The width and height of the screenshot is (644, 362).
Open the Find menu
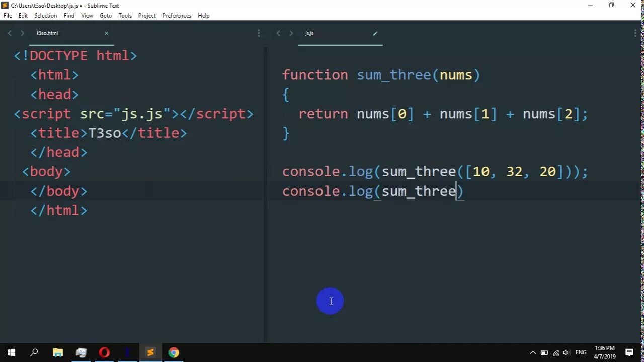69,16
